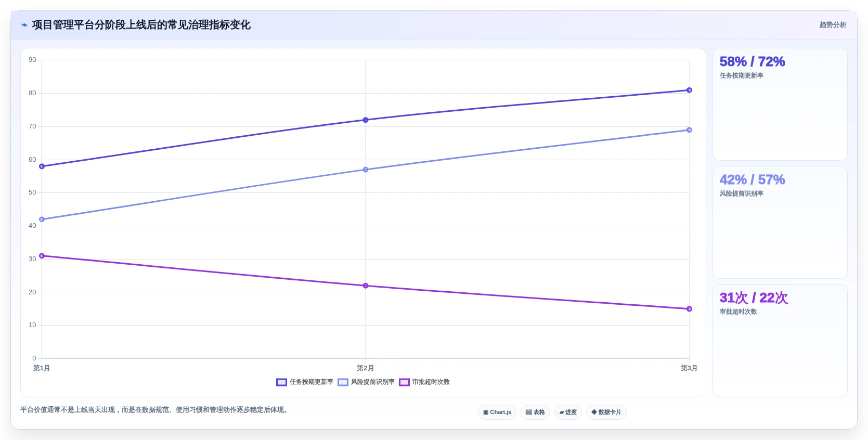Click the 任务按期更新率 legend label
Image resolution: width=868 pixels, height=440 pixels.
click(311, 382)
